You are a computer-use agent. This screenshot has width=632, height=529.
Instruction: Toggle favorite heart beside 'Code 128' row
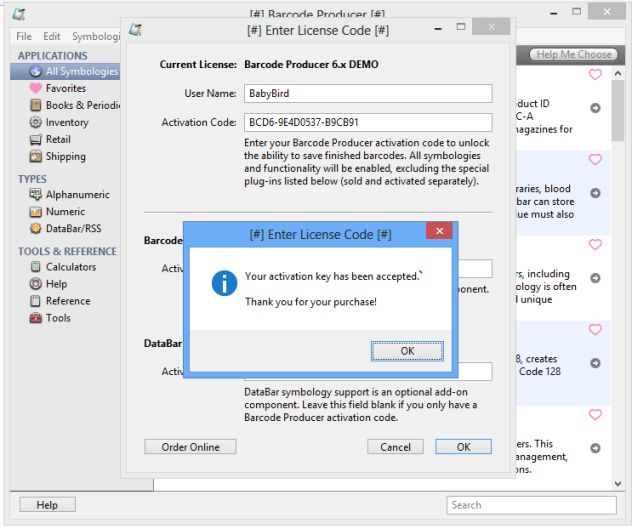(595, 329)
